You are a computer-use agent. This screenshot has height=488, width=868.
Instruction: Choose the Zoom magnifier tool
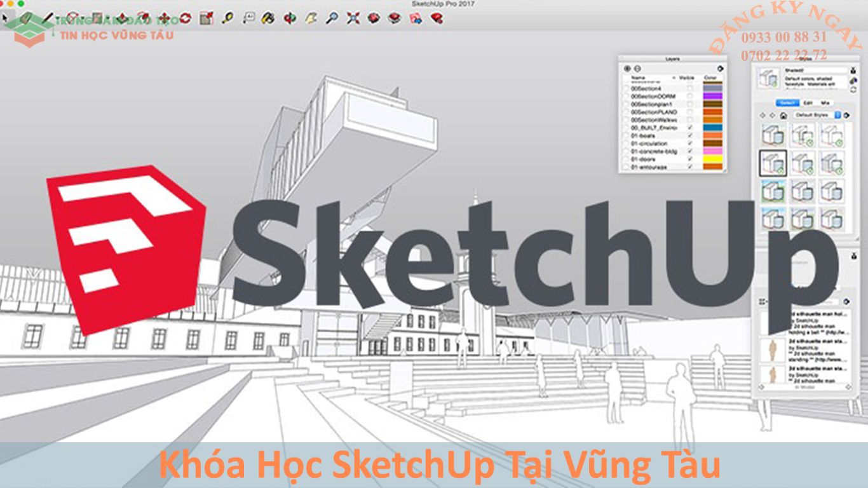[x=332, y=18]
